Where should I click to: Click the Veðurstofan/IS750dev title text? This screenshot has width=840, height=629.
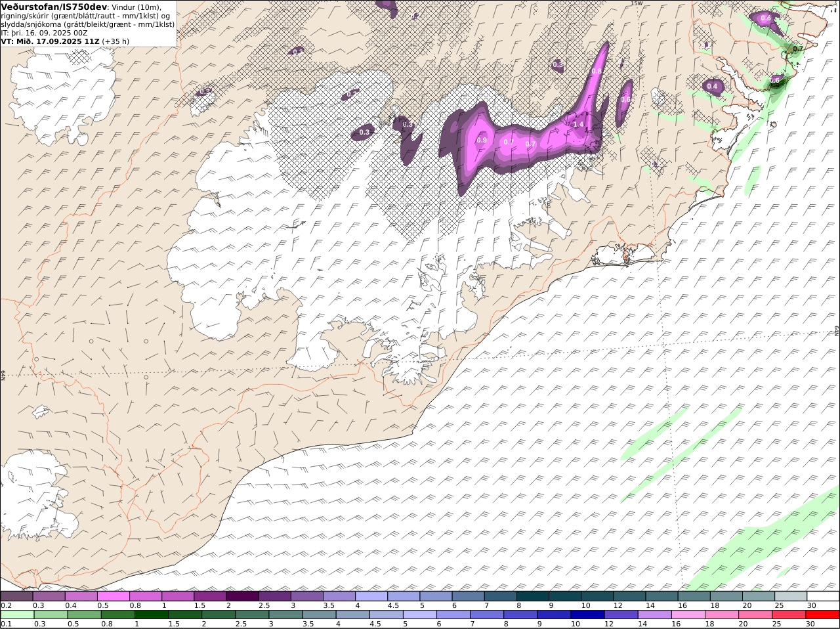pyautogui.click(x=54, y=7)
